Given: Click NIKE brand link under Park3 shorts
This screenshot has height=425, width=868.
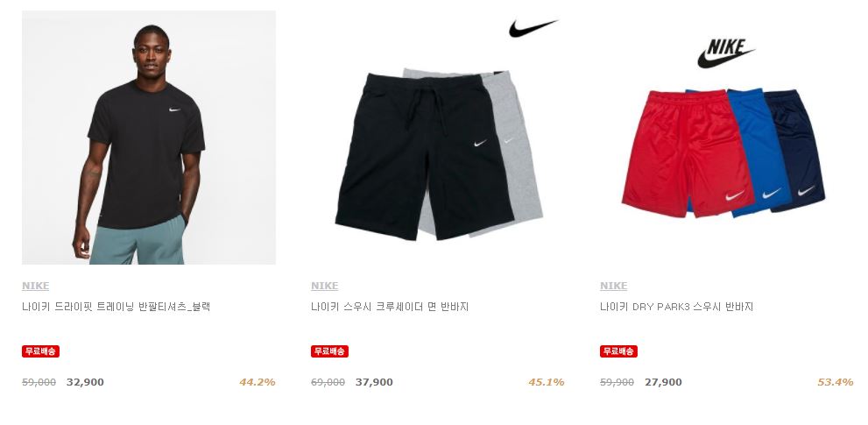Looking at the screenshot, I should tap(613, 286).
